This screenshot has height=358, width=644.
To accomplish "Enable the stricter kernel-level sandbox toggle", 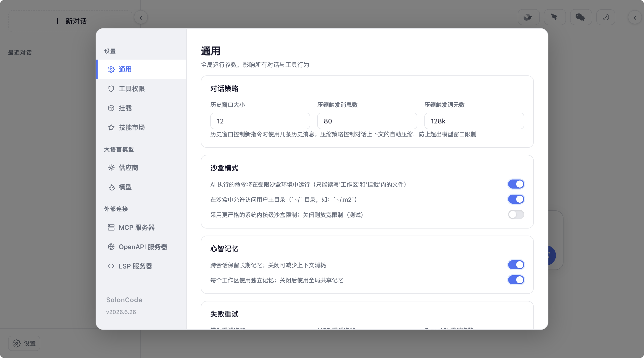I will click(516, 215).
